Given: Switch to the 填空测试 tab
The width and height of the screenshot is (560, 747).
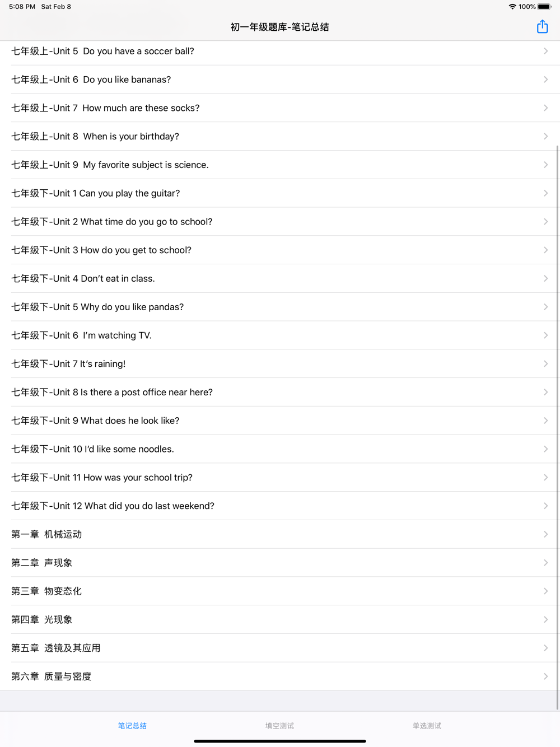Looking at the screenshot, I should coord(279,726).
